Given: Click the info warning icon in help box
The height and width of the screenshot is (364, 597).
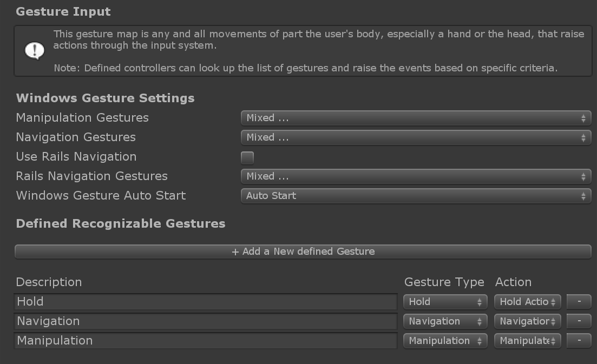Looking at the screenshot, I should [35, 51].
